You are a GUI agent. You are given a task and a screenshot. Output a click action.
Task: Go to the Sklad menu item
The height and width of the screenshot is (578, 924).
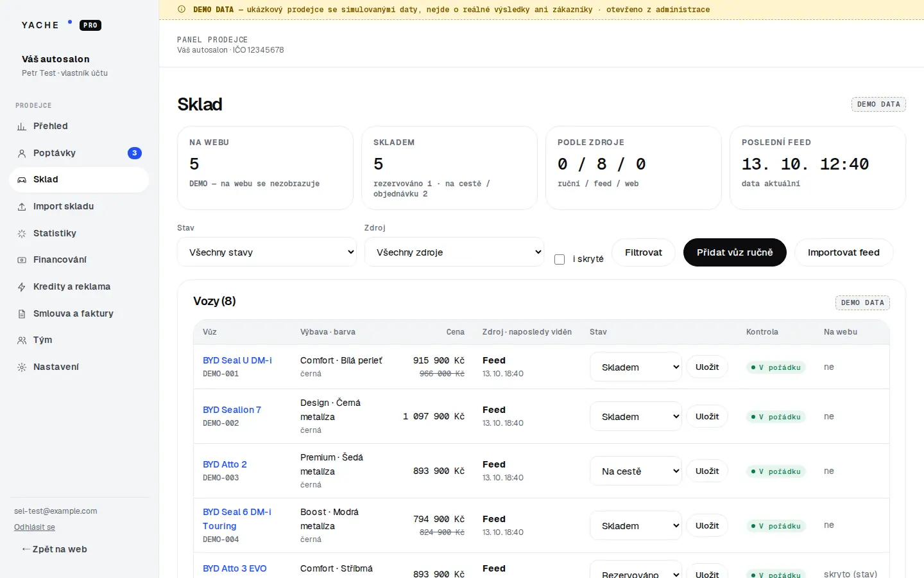tap(79, 180)
